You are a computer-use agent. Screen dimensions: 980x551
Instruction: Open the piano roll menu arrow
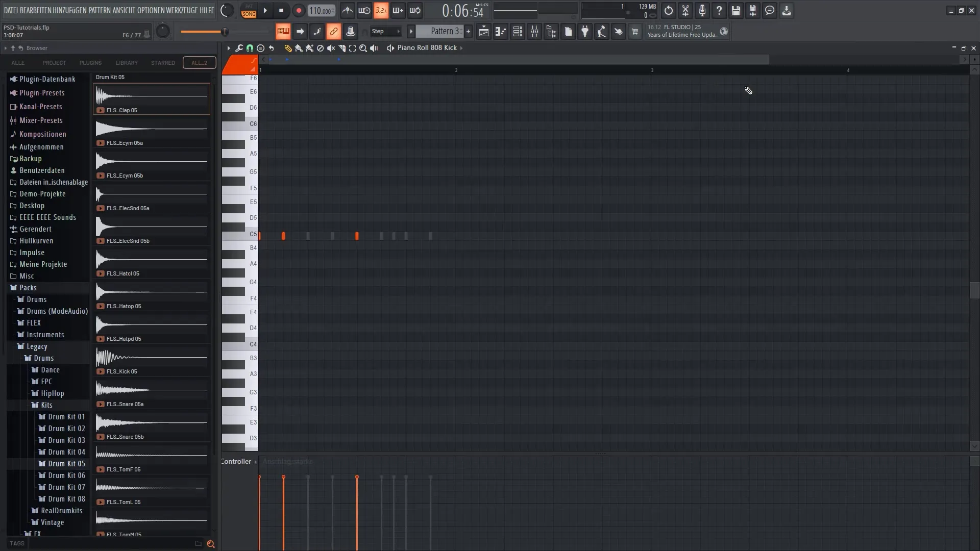[x=229, y=48]
